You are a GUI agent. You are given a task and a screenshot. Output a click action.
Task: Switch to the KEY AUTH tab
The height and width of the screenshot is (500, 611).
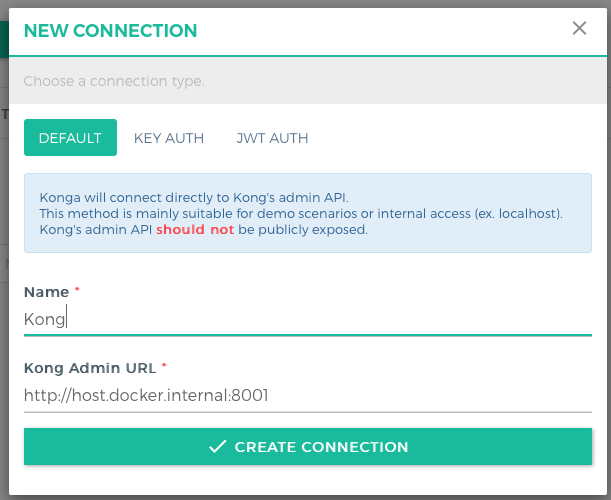(169, 138)
